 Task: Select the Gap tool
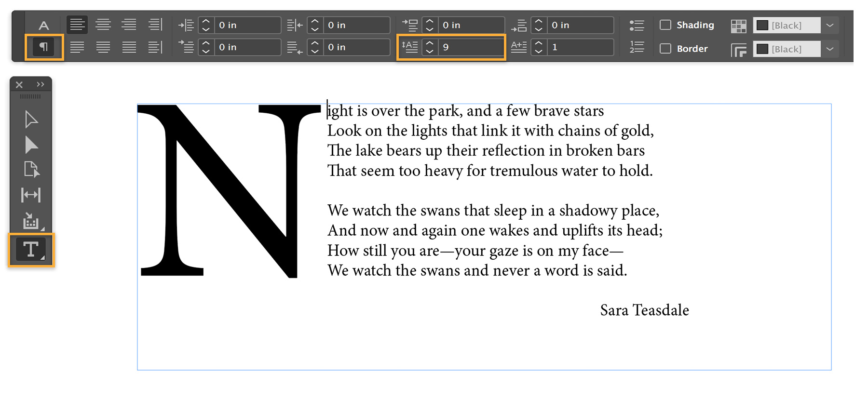tap(31, 195)
